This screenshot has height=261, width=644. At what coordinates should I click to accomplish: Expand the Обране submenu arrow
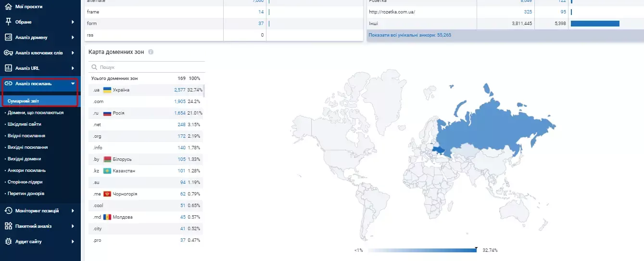pyautogui.click(x=73, y=22)
